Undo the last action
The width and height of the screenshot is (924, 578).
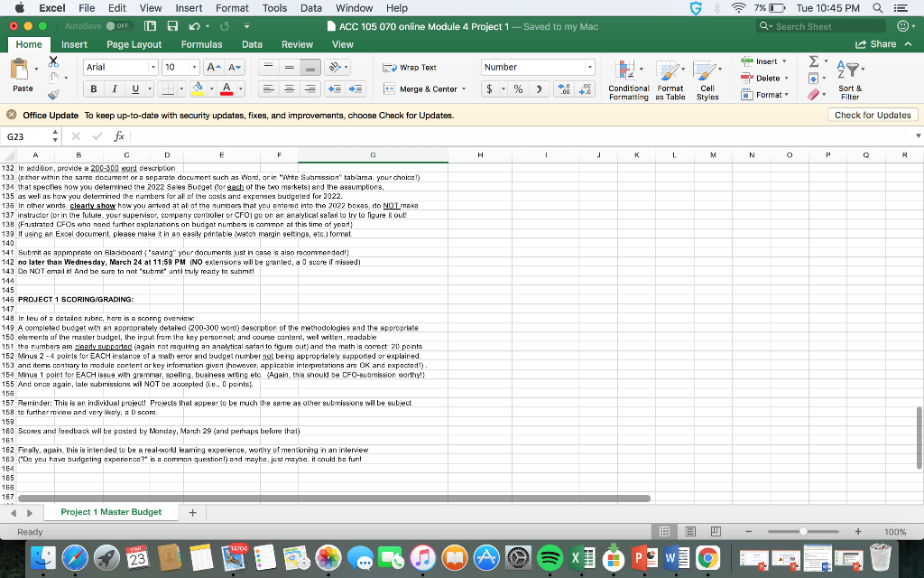tap(194, 26)
